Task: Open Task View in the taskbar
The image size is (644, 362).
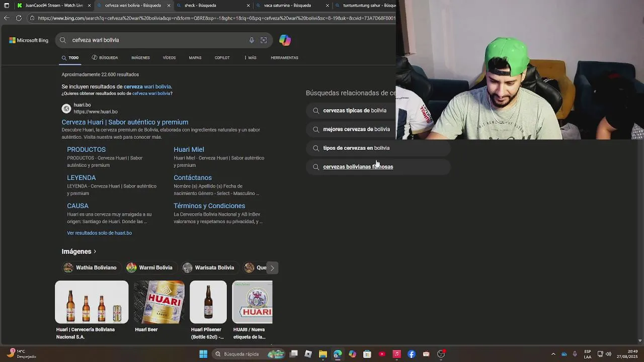Action: (x=294, y=354)
